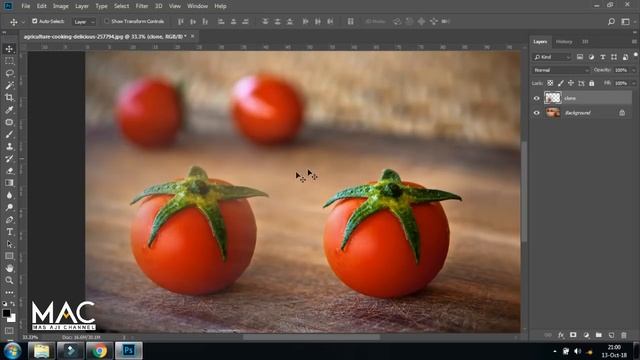640x360 pixels.
Task: Switch to the History tab
Action: point(564,42)
